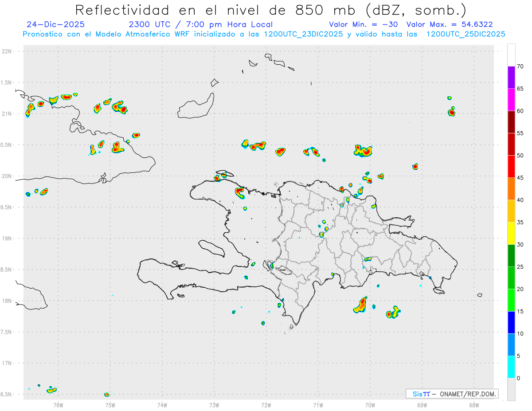The width and height of the screenshot is (532, 411).
Task: Click the colorbar label "55"
Action: pos(520,133)
